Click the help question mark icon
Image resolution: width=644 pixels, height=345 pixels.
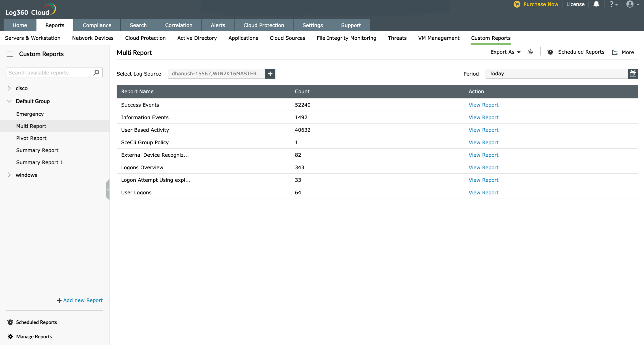pos(612,4)
